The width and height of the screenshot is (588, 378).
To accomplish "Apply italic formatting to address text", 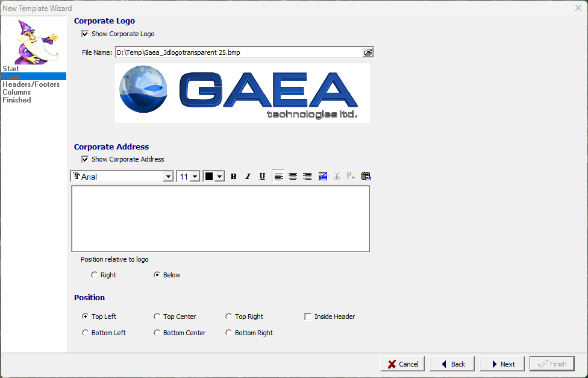I will click(248, 177).
